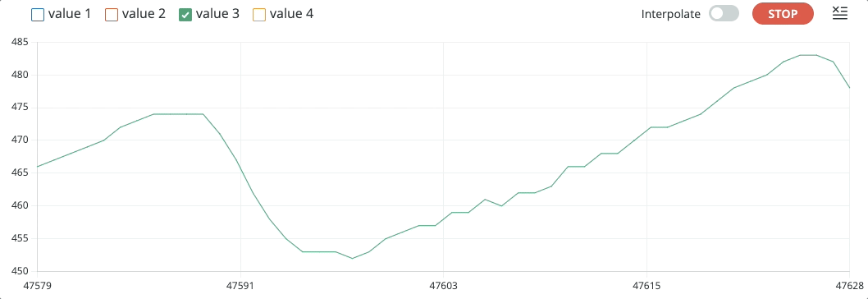Click the "value 2" legend label
The height and width of the screenshot is (299, 868).
pyautogui.click(x=144, y=14)
